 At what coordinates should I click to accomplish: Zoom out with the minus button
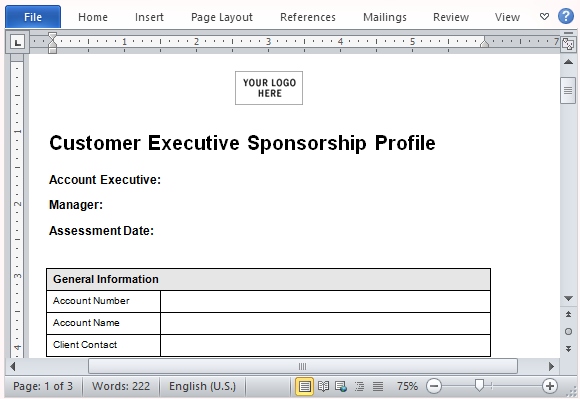434,386
